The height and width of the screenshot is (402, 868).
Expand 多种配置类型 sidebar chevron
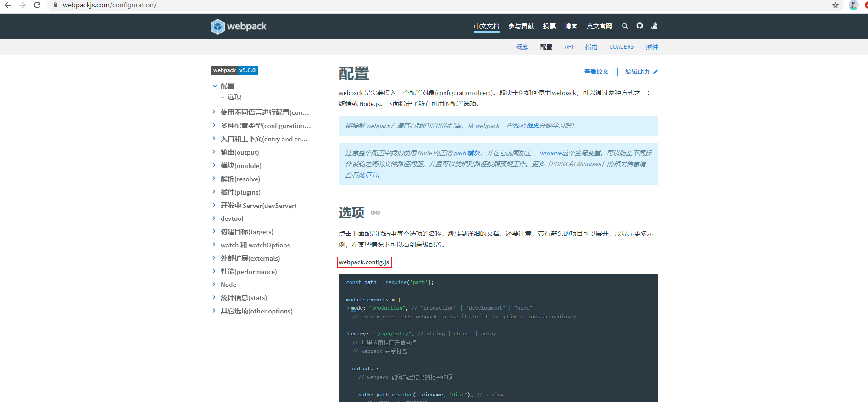pyautogui.click(x=214, y=125)
